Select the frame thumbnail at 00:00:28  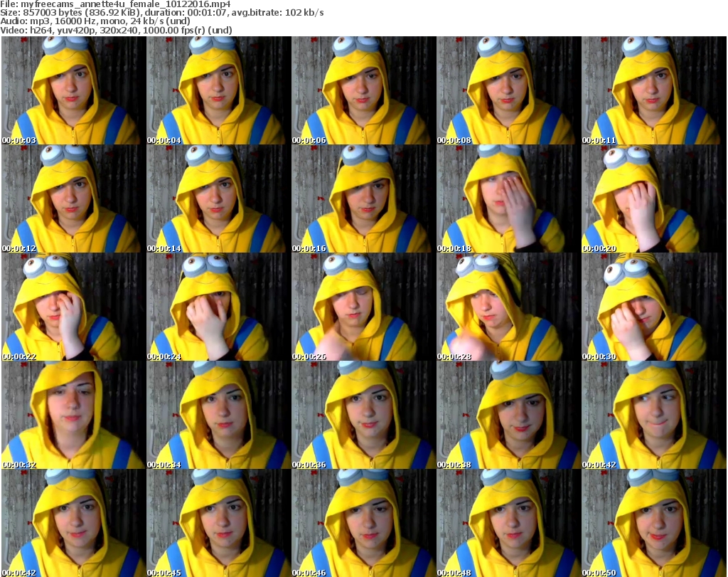tap(508, 307)
